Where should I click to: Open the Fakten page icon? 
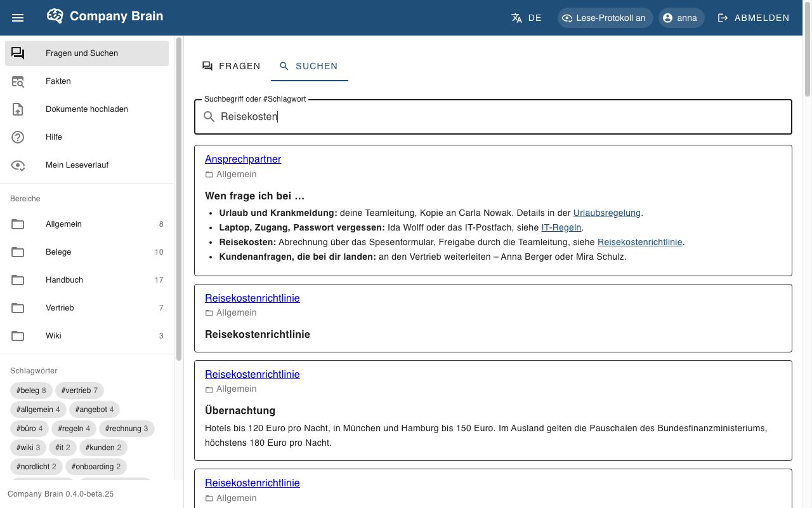(x=18, y=81)
